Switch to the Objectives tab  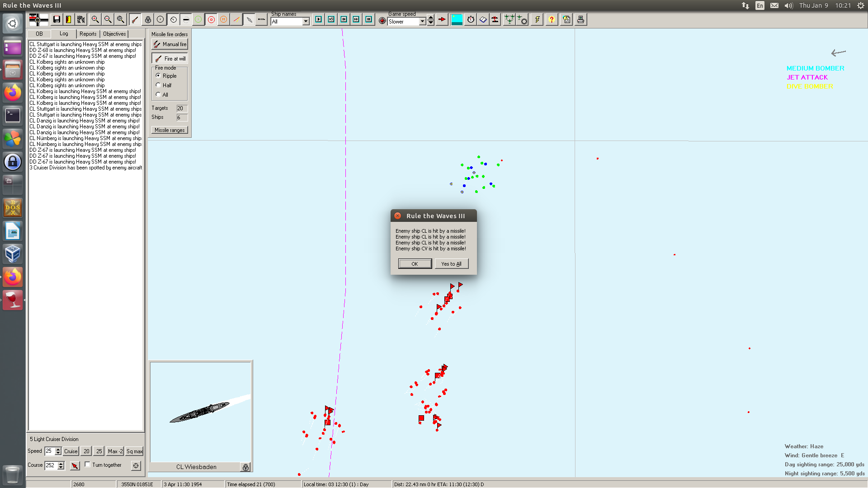(x=114, y=34)
